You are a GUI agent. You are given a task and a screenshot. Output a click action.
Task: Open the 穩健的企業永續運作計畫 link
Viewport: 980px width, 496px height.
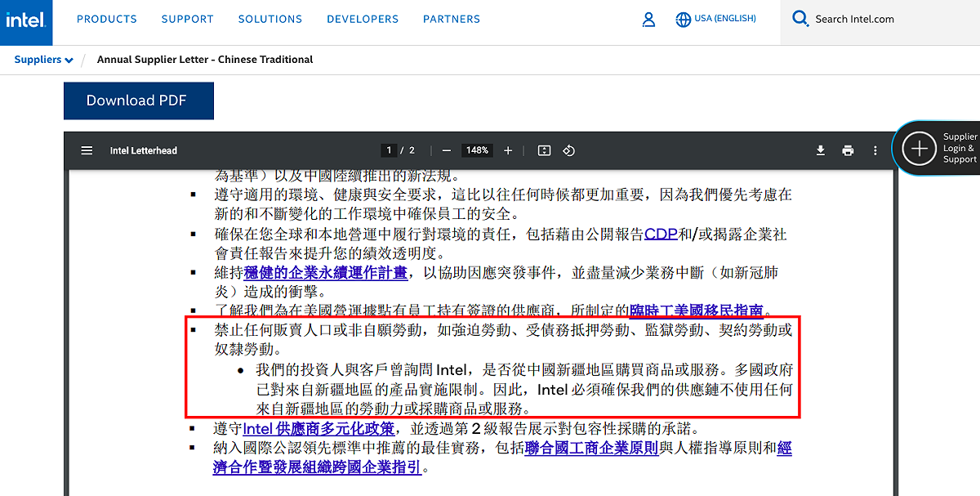[x=325, y=273]
